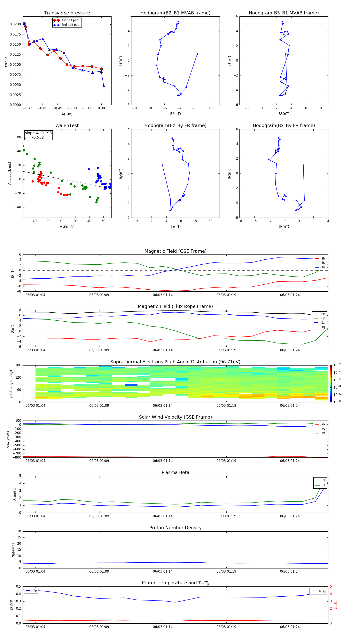Click the 'Hodogram(B2_B1 MVAB frame)' title

[175, 13]
